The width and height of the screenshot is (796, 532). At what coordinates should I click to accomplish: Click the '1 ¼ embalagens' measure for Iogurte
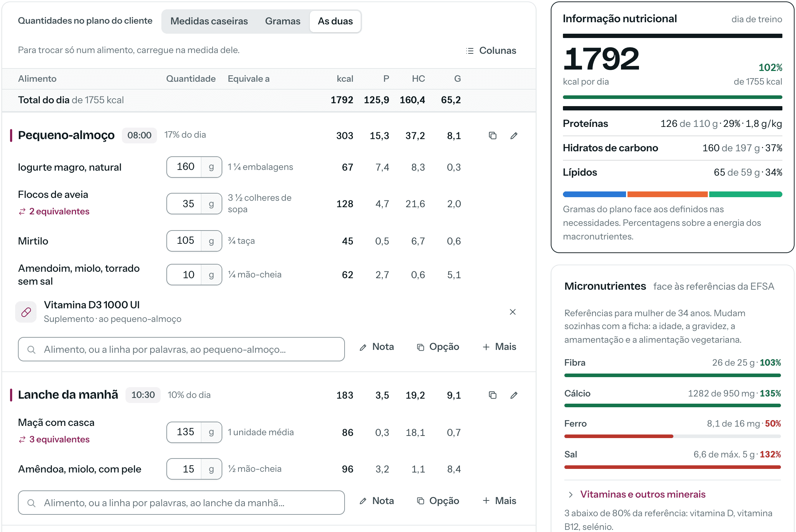pos(261,167)
